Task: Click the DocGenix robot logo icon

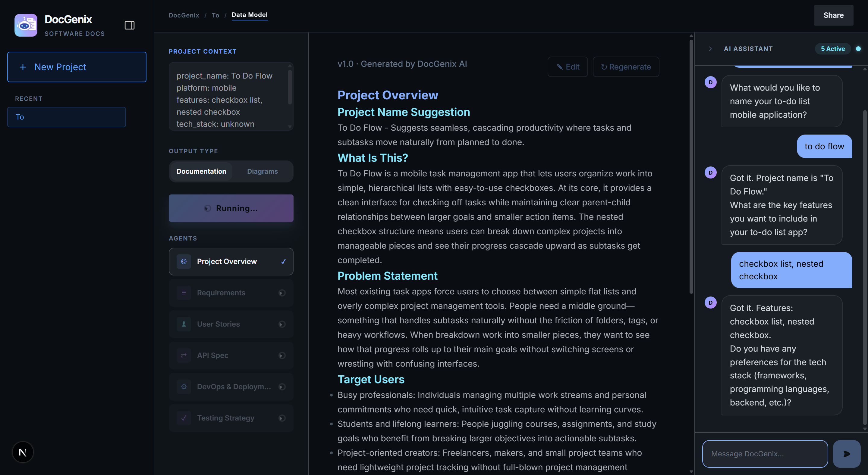Action: (x=26, y=25)
